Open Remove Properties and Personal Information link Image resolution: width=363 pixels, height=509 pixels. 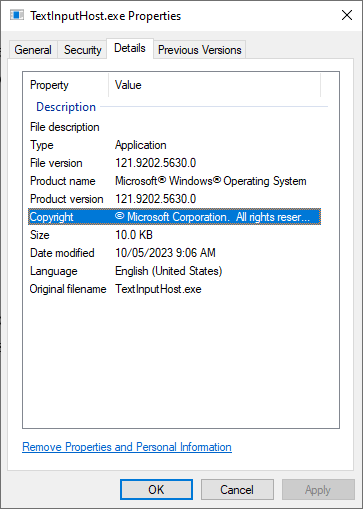click(x=127, y=447)
